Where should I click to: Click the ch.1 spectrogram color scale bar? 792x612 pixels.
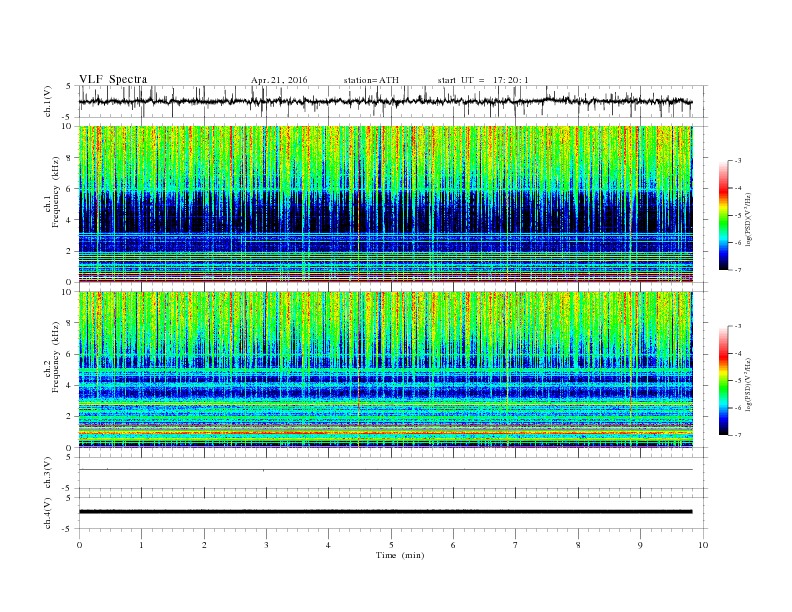click(x=724, y=215)
